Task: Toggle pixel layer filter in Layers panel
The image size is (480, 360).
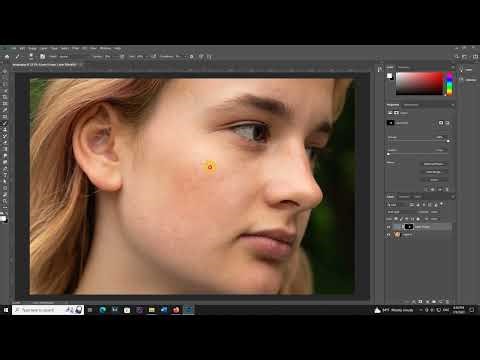Action: point(412,205)
